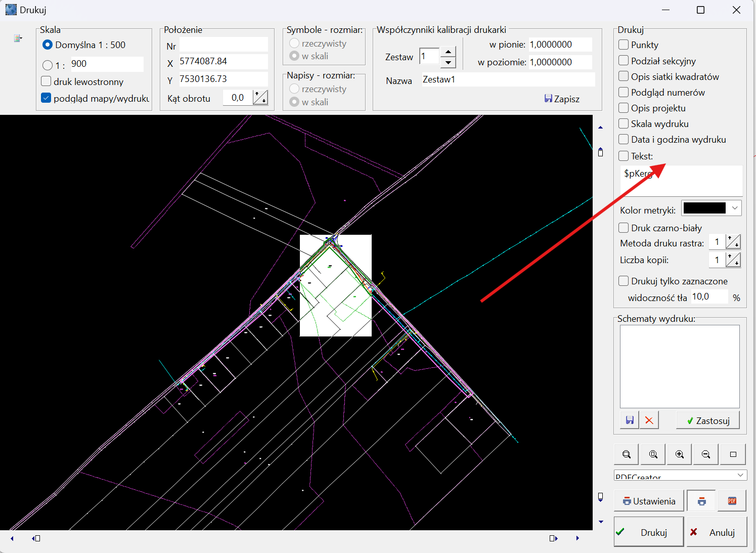Image resolution: width=756 pixels, height=553 pixels.
Task: Check the Skala wydruku option
Action: 624,123
